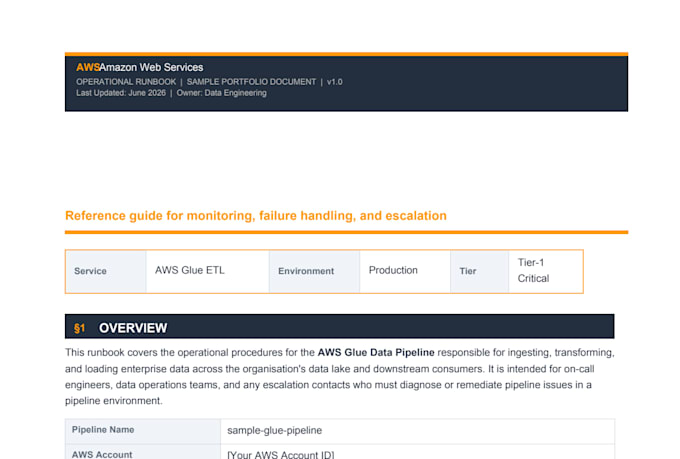Click the 'Tier-1 Critical' value cell
Viewport: 680px width, 459px height.
(546, 272)
